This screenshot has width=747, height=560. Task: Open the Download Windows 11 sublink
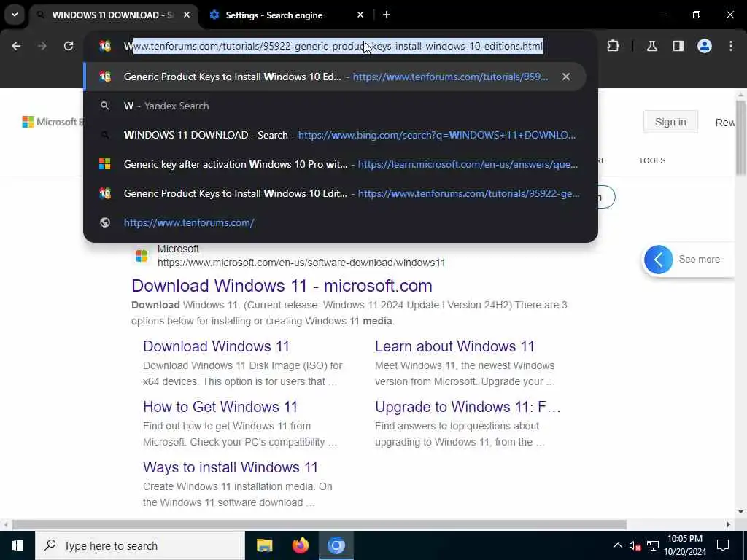(216, 346)
